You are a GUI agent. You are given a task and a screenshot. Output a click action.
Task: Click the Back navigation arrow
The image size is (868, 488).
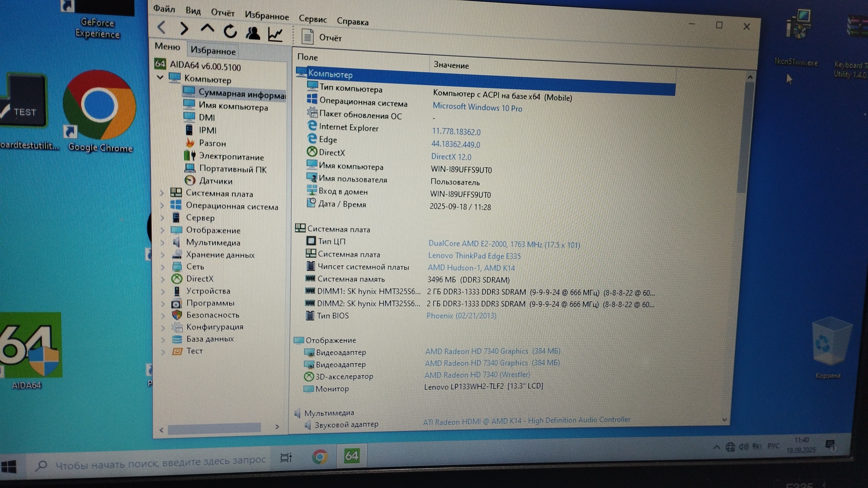pyautogui.click(x=162, y=28)
